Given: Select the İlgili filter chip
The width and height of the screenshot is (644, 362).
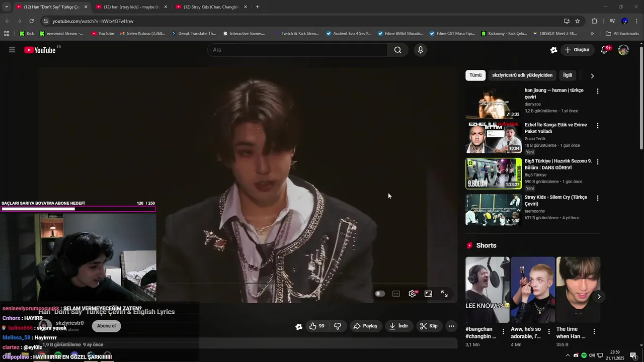Looking at the screenshot, I should coord(568,75).
